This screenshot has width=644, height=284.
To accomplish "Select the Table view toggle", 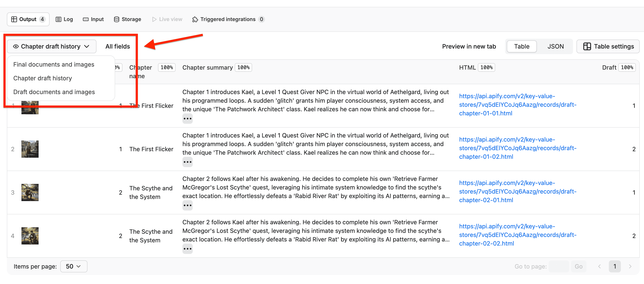I will coord(522,46).
